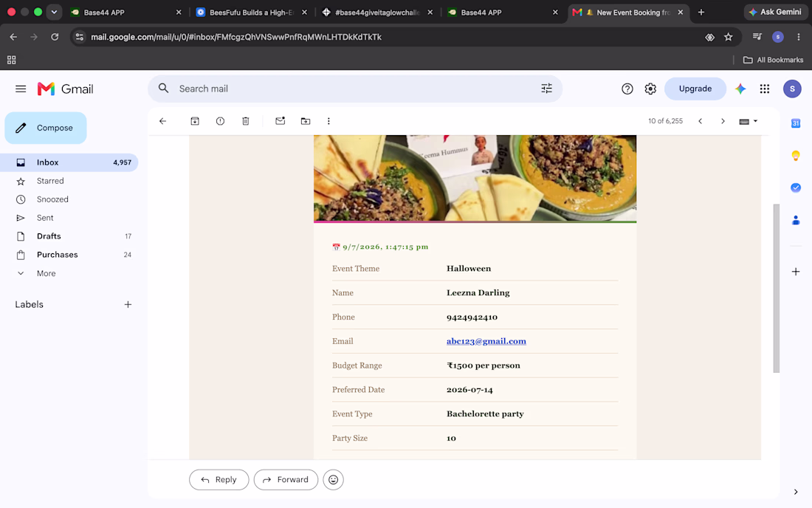The width and height of the screenshot is (812, 508).
Task: Go to the older email arrow
Action: (x=723, y=121)
